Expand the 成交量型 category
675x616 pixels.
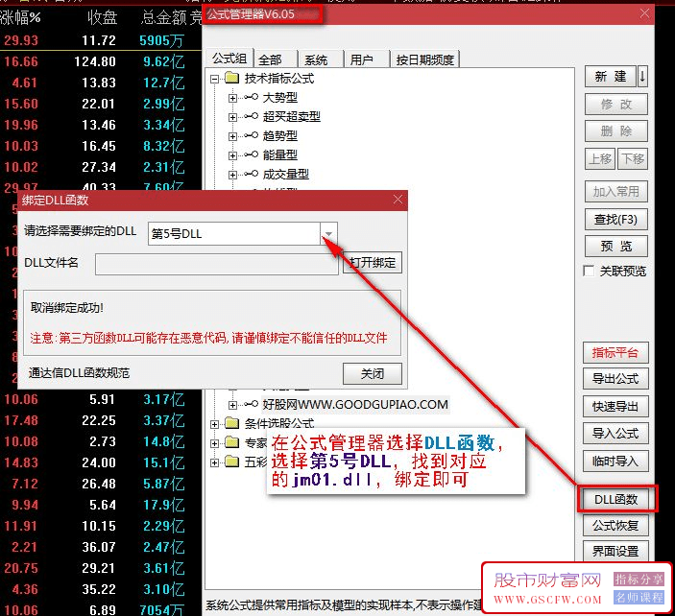(232, 175)
